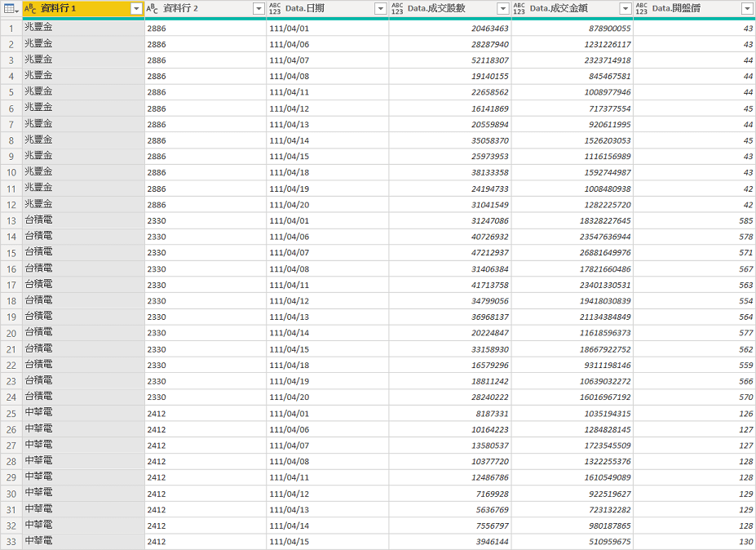Click the type icon of Data.開盤價 column

(641, 8)
